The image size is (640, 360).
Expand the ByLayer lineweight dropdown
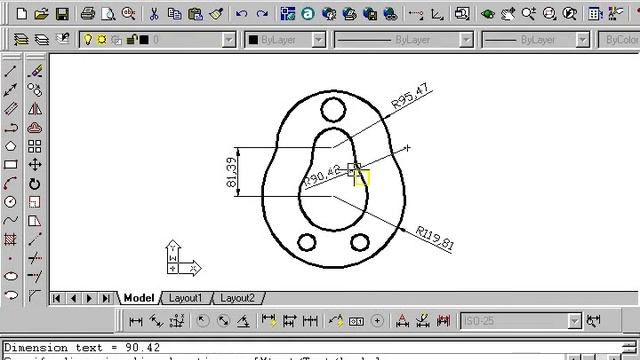pyautogui.click(x=582, y=40)
